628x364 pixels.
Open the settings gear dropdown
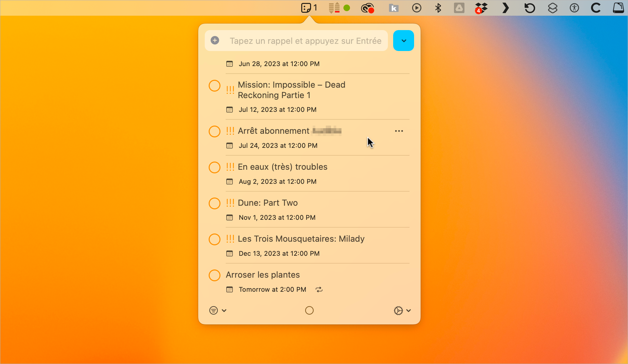point(402,310)
